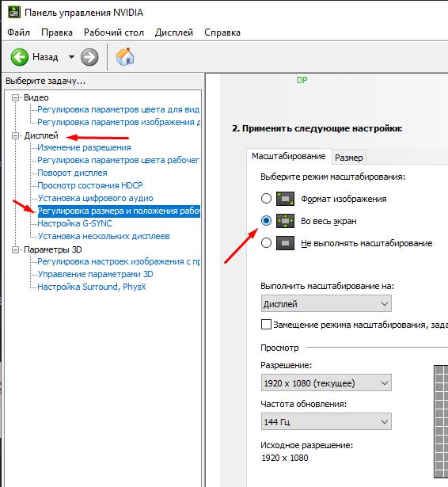The image size is (448, 487).
Task: Open the Выполнить масштабирование на dropdown
Action: [x=326, y=304]
